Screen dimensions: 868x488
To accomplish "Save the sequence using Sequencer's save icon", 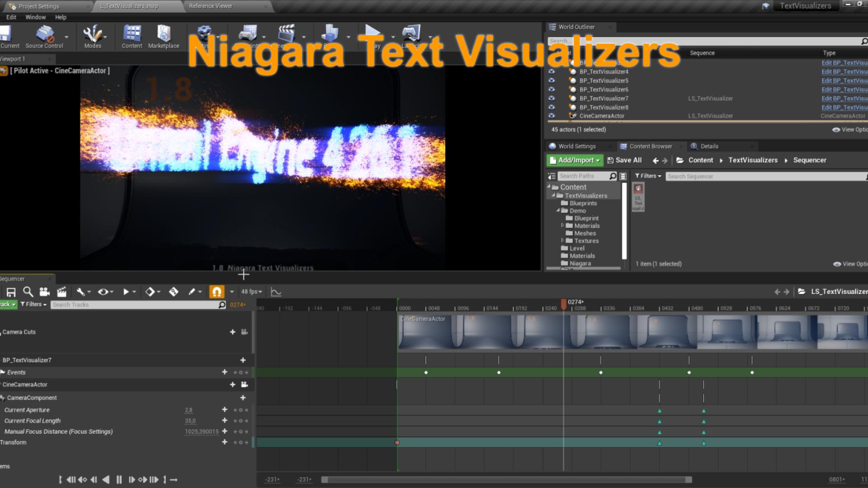I will coord(11,291).
